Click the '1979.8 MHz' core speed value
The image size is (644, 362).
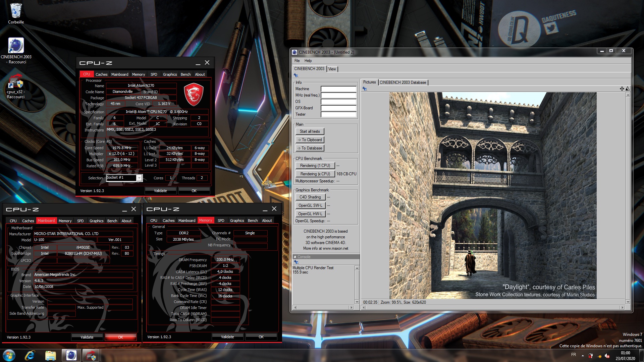click(x=122, y=148)
